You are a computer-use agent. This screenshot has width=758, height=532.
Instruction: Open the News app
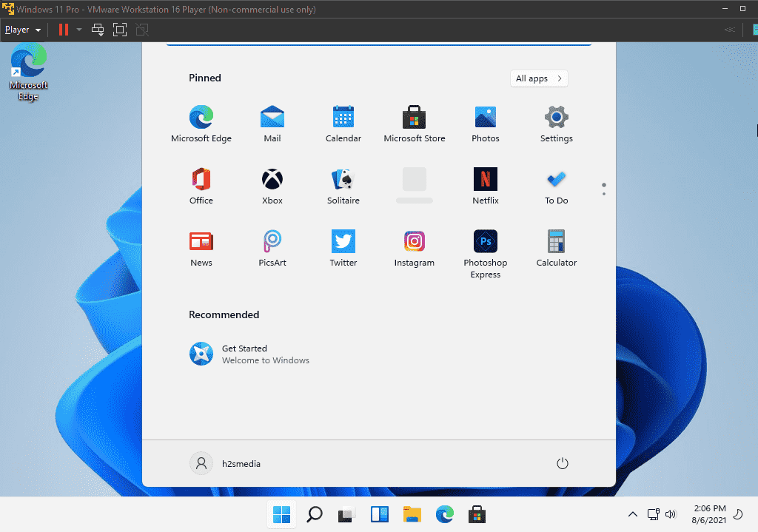pos(201,249)
